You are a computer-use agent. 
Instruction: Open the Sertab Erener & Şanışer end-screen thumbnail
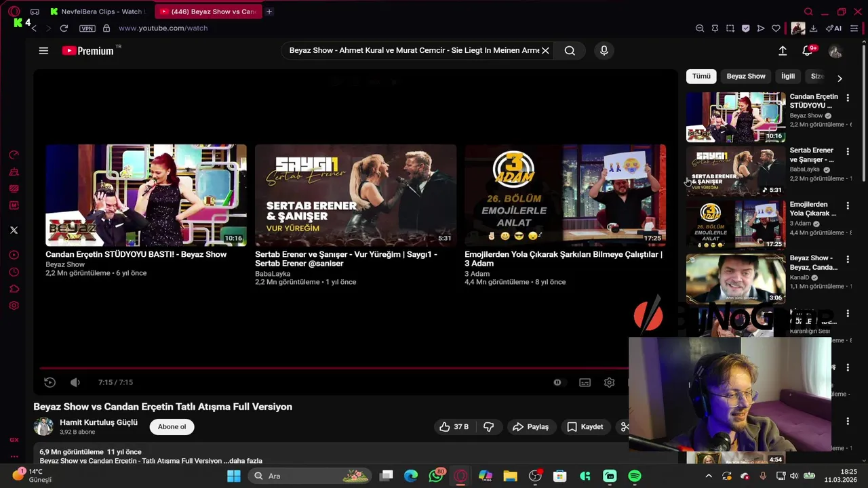coord(355,195)
